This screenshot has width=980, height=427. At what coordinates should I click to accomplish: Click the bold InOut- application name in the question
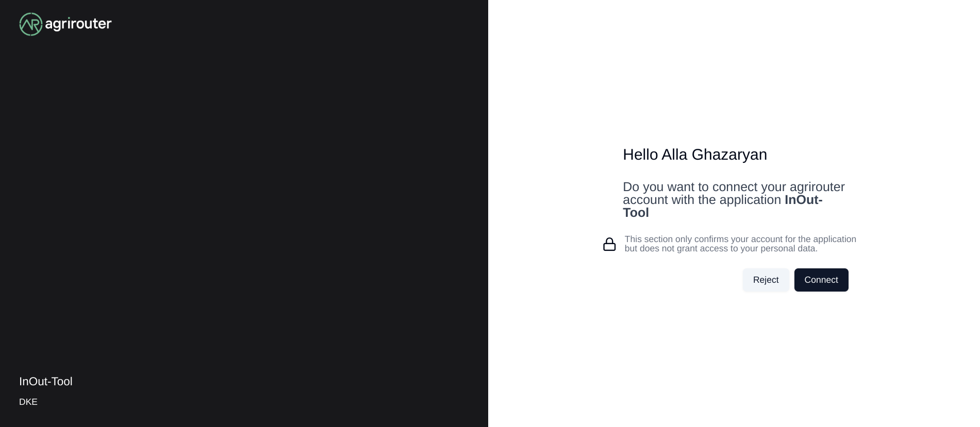[803, 200]
